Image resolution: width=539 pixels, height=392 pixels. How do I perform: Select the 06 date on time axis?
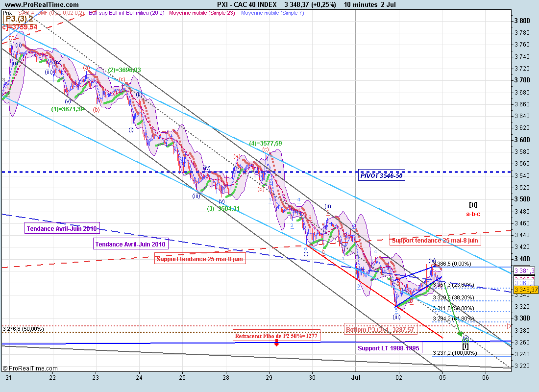486,378
